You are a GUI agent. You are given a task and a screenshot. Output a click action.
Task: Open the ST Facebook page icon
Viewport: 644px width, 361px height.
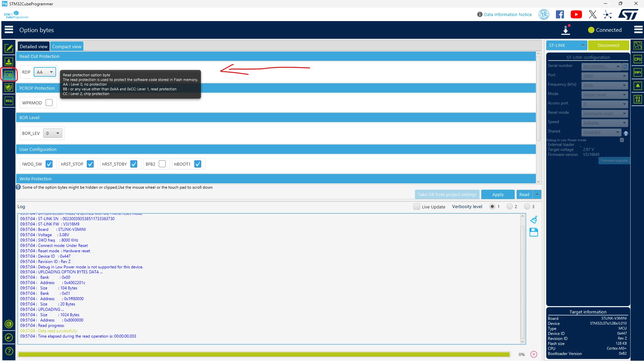pyautogui.click(x=560, y=14)
